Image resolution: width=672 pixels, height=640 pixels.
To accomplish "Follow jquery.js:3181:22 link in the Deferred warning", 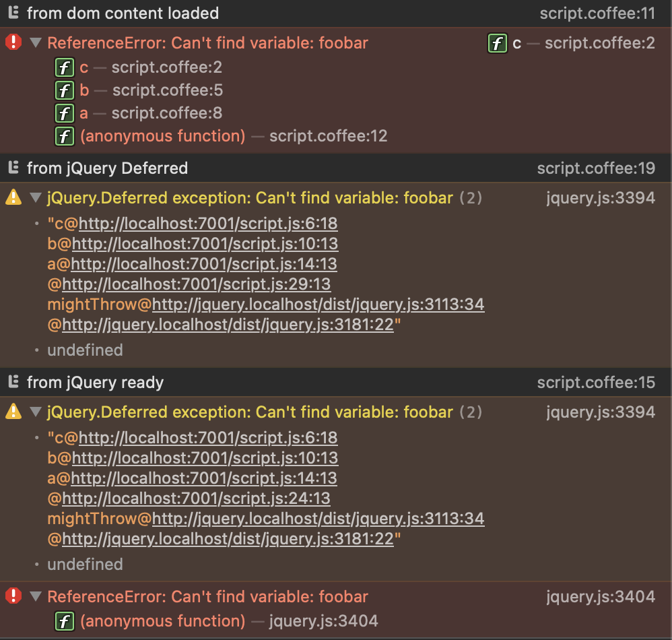I will [x=228, y=325].
